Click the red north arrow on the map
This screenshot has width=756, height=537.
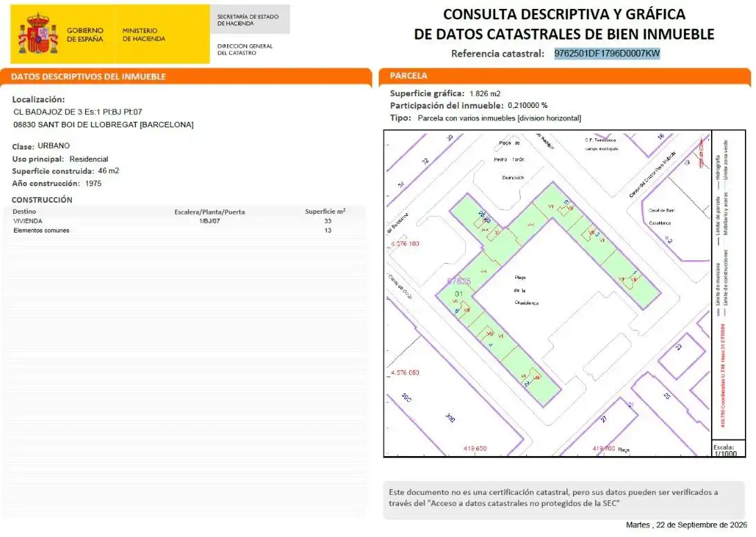[x=703, y=152]
